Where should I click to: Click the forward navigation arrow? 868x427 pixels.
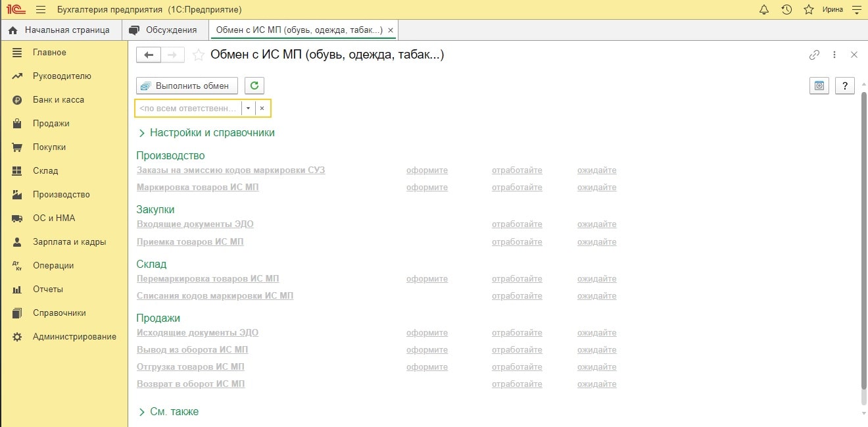coord(172,55)
